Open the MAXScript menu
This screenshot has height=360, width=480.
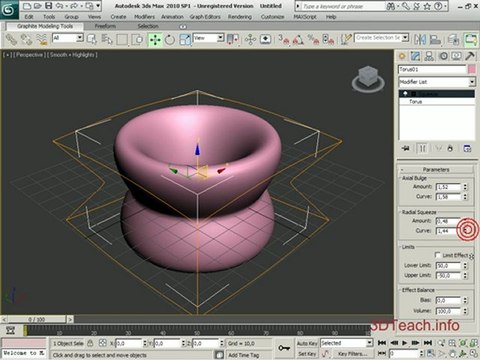pos(305,17)
